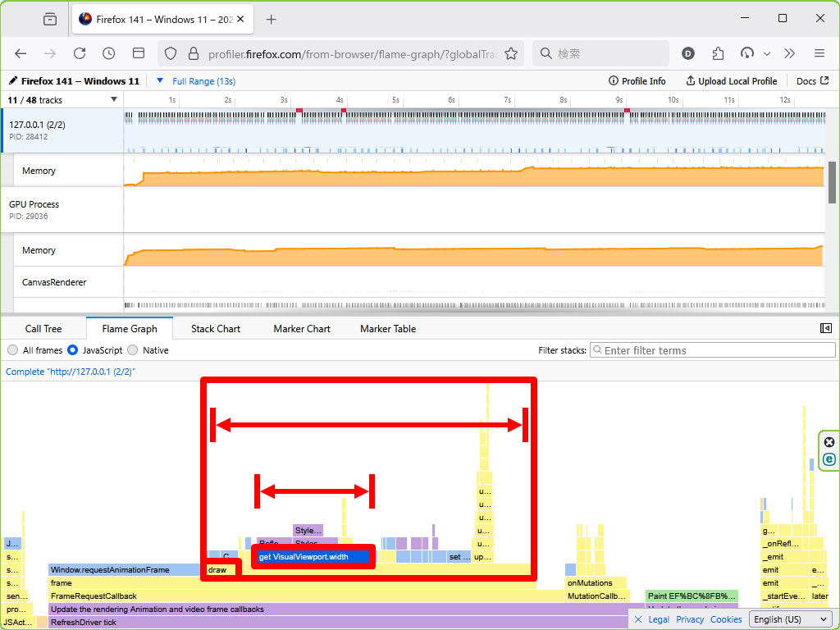840x630 pixels.
Task: Click the address bar URL
Action: point(353,54)
